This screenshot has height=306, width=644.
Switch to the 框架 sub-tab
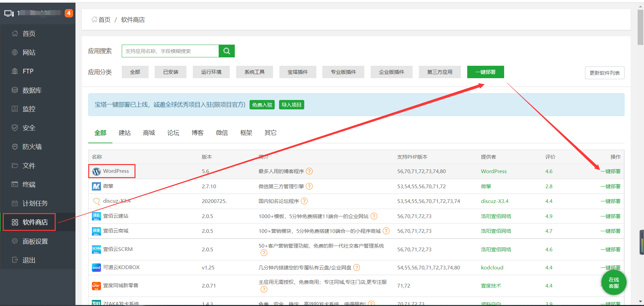click(x=246, y=133)
